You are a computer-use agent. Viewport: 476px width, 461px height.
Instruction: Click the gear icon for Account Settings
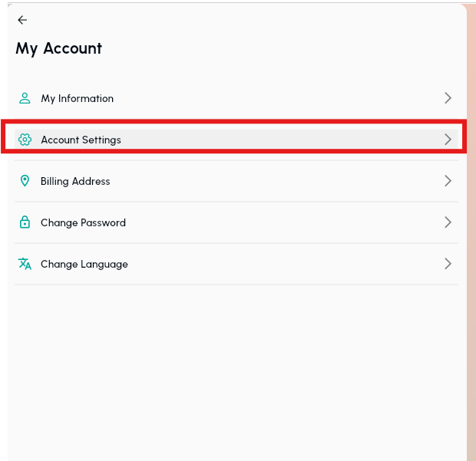pyautogui.click(x=25, y=140)
